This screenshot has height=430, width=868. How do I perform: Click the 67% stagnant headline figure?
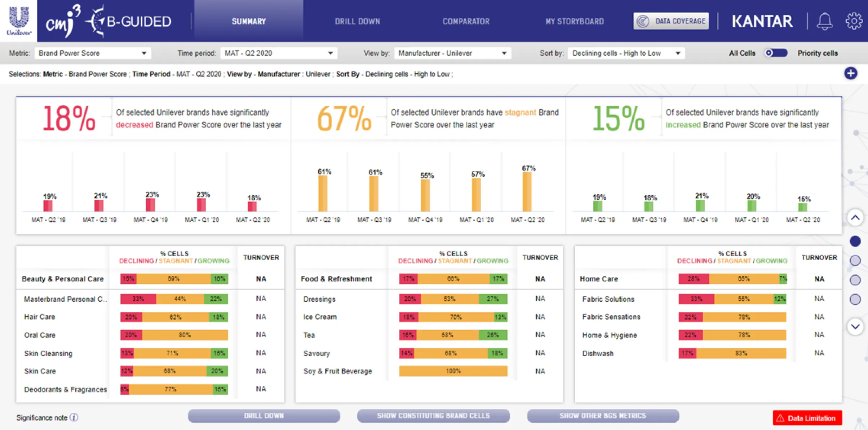coord(344,118)
